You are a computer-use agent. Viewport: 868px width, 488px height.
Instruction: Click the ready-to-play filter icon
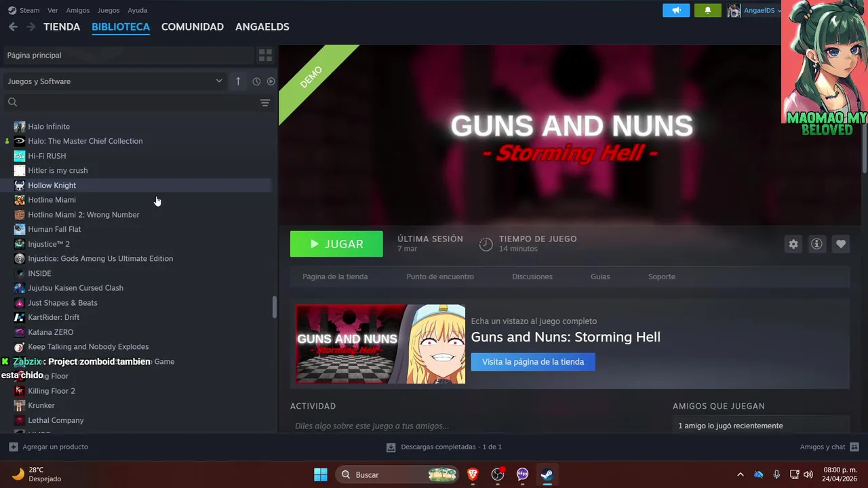271,81
